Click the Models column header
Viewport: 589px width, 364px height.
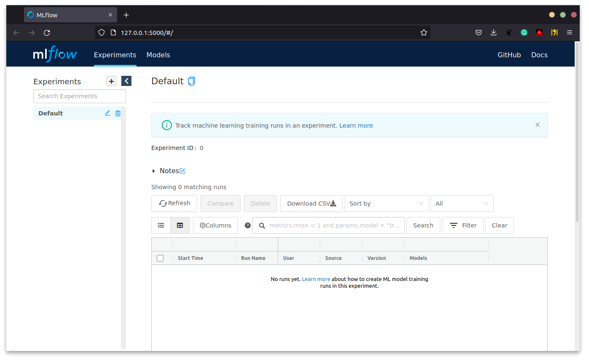point(418,258)
